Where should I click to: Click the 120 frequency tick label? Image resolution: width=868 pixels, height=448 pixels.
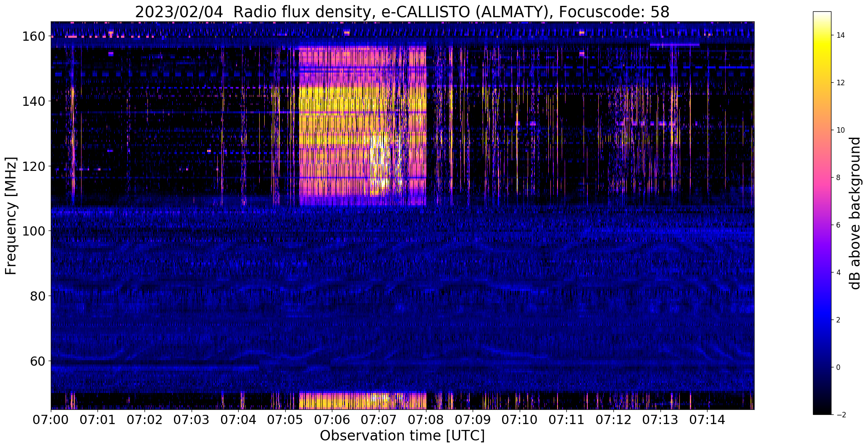pos(34,166)
